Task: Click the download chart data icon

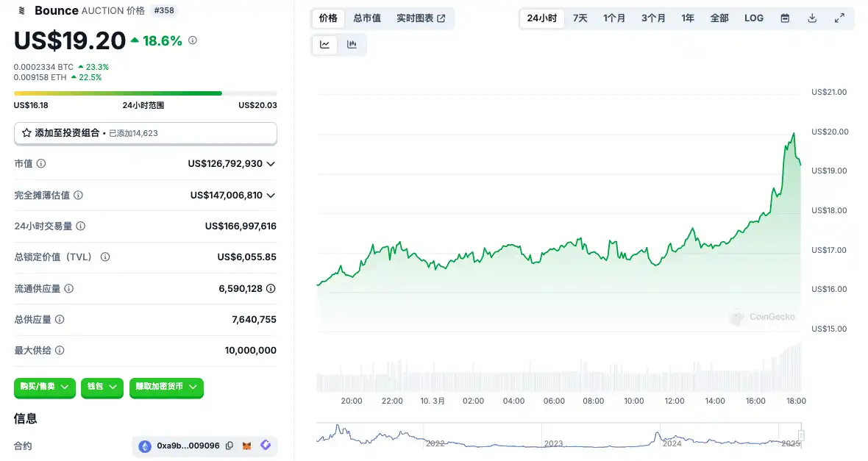Action: tap(812, 18)
